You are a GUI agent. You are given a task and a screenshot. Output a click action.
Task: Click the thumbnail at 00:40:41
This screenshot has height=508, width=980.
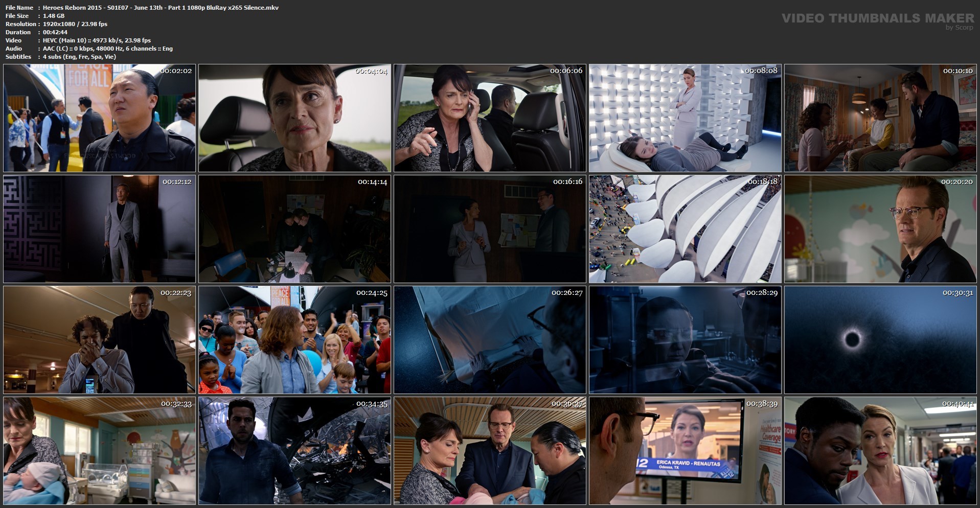point(880,451)
